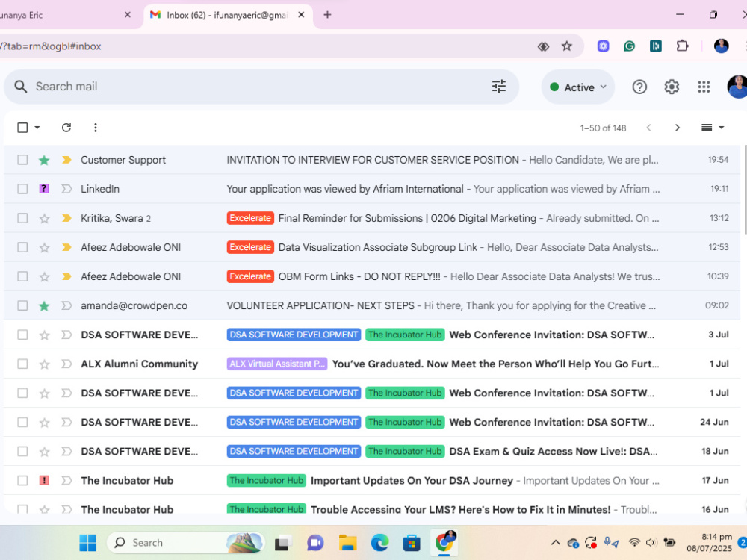
Task: Unstar the Customer Support email
Action: point(44,160)
